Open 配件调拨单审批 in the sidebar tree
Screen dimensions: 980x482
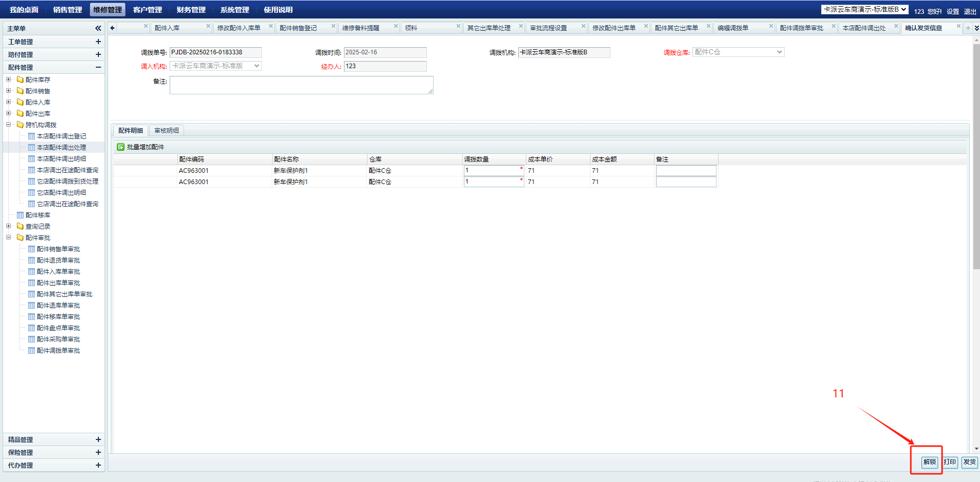[x=58, y=351]
